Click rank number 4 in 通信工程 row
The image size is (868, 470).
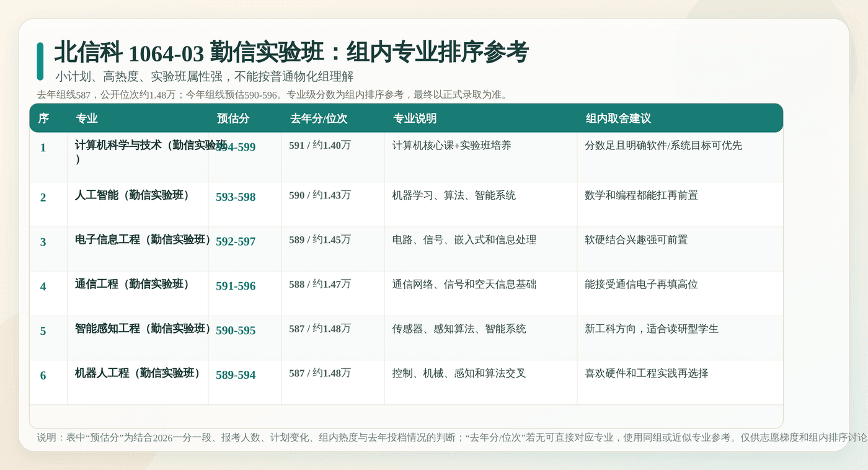pyautogui.click(x=43, y=287)
